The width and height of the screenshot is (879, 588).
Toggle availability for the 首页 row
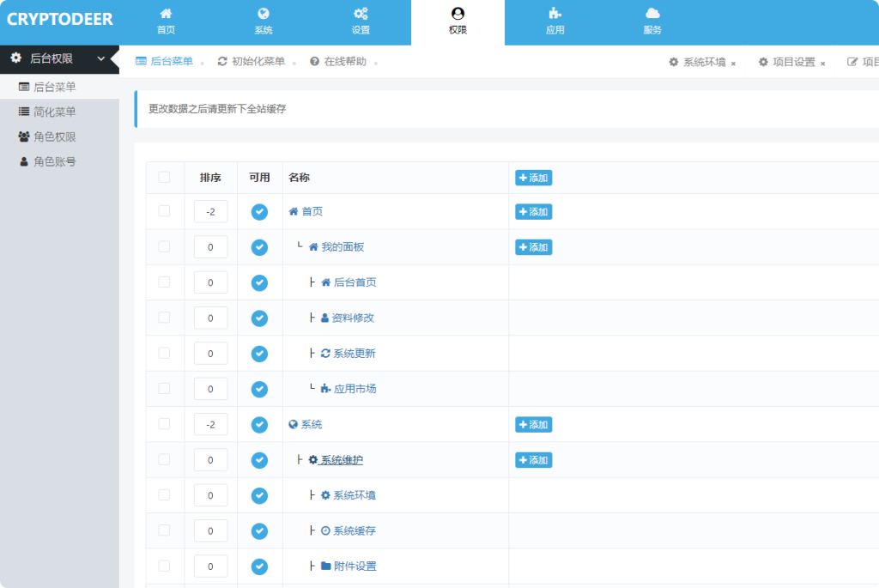[x=259, y=211]
